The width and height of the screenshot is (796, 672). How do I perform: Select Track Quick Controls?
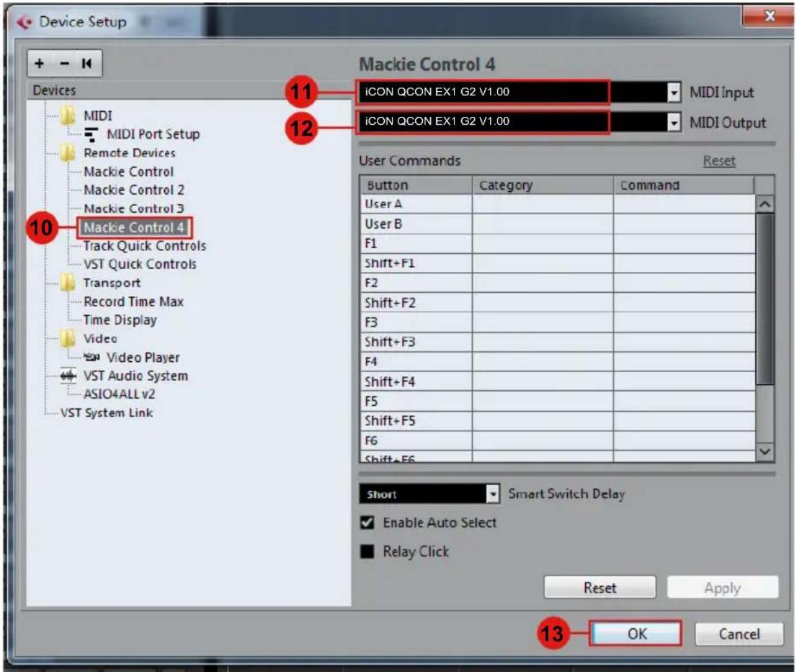click(x=145, y=246)
